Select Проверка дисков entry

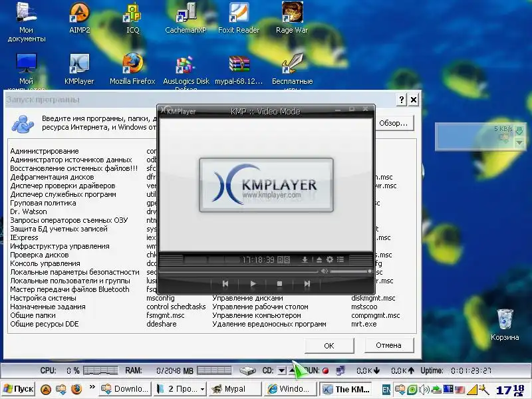point(39,255)
